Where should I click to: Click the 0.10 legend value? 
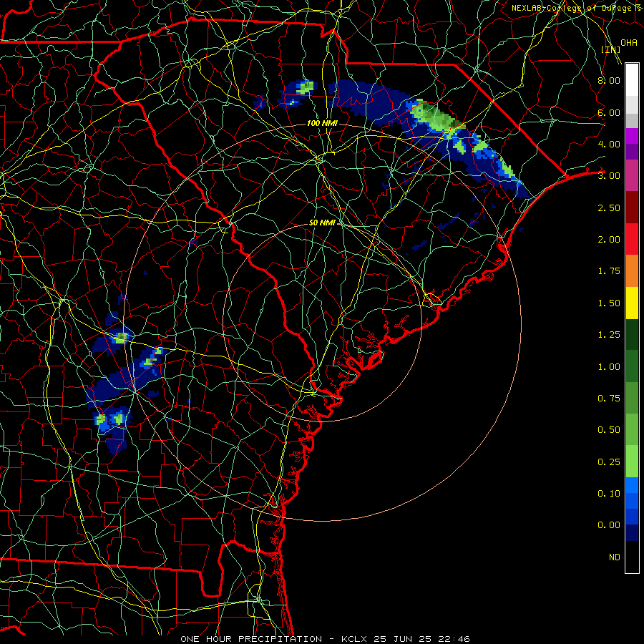[x=609, y=494]
